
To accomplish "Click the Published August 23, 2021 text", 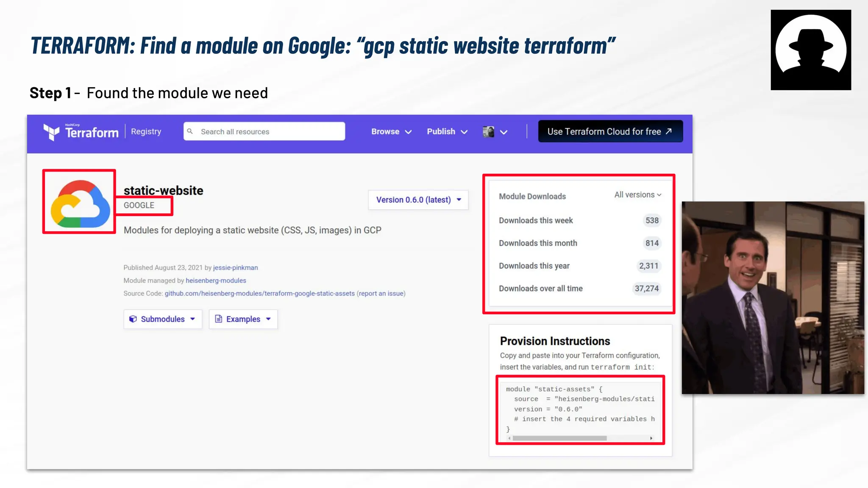I will 163,268.
